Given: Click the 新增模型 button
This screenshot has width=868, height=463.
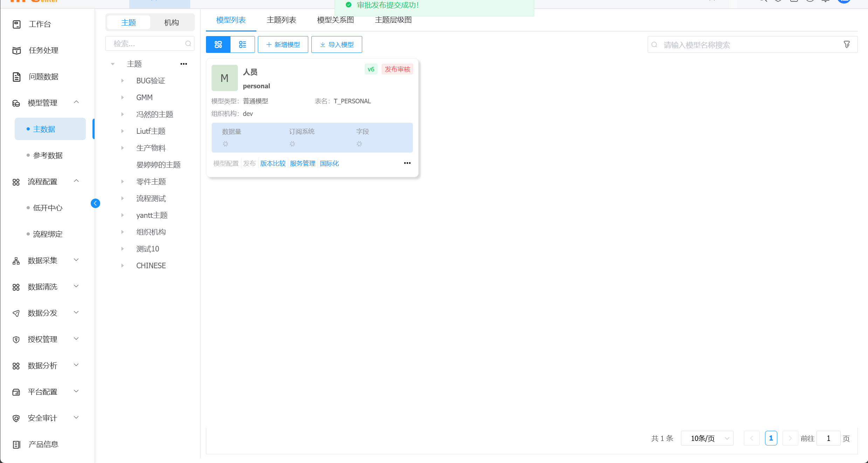Looking at the screenshot, I should click(283, 44).
